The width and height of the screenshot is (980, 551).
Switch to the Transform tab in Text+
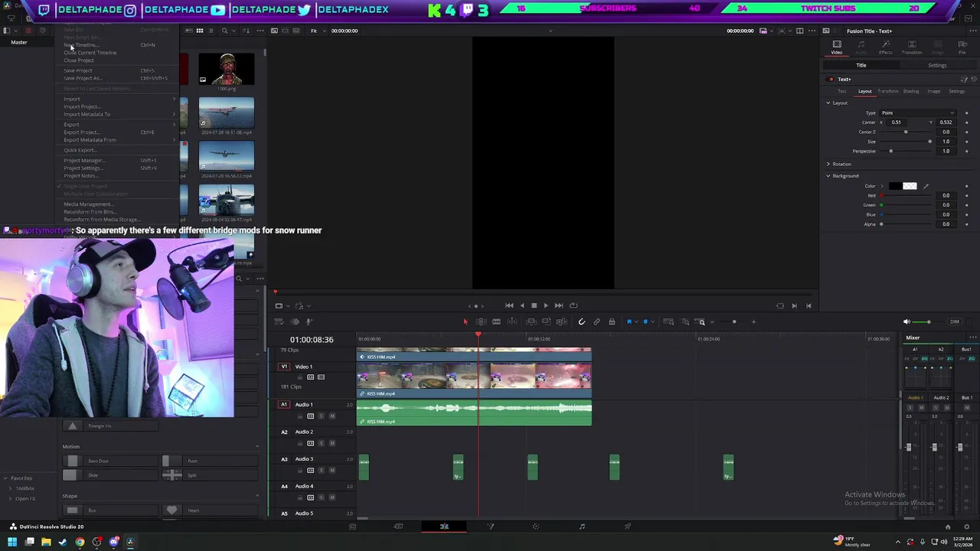pyautogui.click(x=887, y=91)
